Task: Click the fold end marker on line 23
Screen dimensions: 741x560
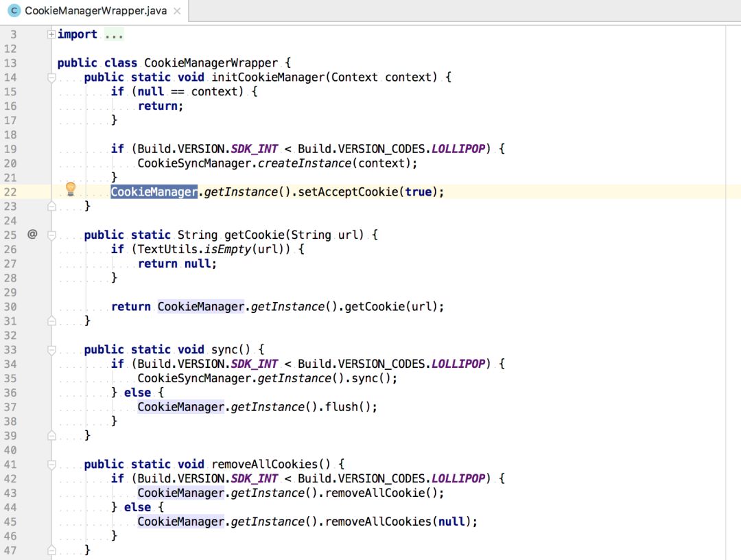Action: 51,206
